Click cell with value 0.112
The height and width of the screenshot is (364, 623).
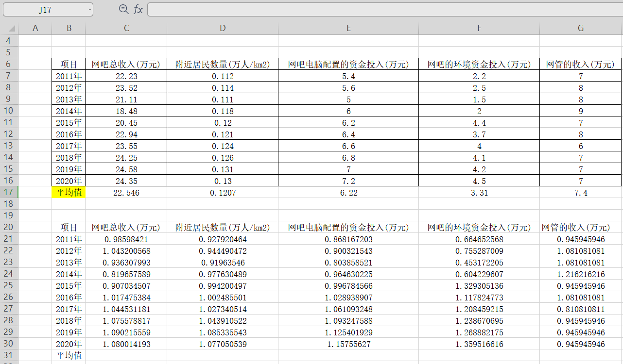point(223,76)
